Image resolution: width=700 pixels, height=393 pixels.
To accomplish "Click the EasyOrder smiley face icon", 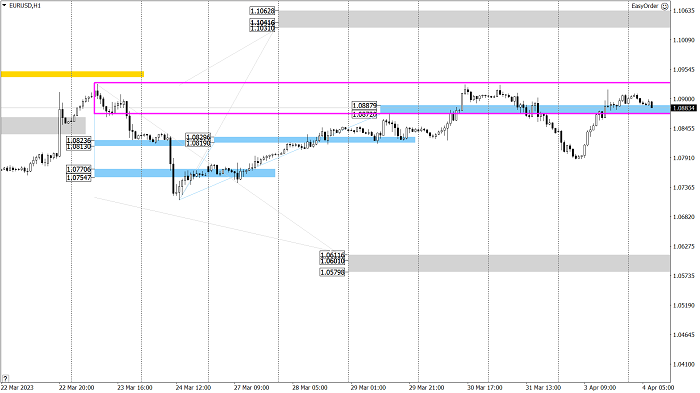I will (x=664, y=6).
